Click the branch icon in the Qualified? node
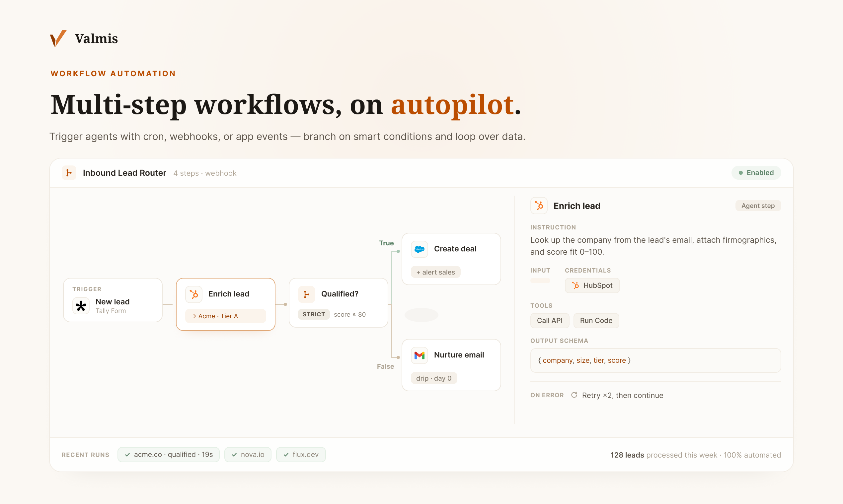843x504 pixels. tap(307, 294)
